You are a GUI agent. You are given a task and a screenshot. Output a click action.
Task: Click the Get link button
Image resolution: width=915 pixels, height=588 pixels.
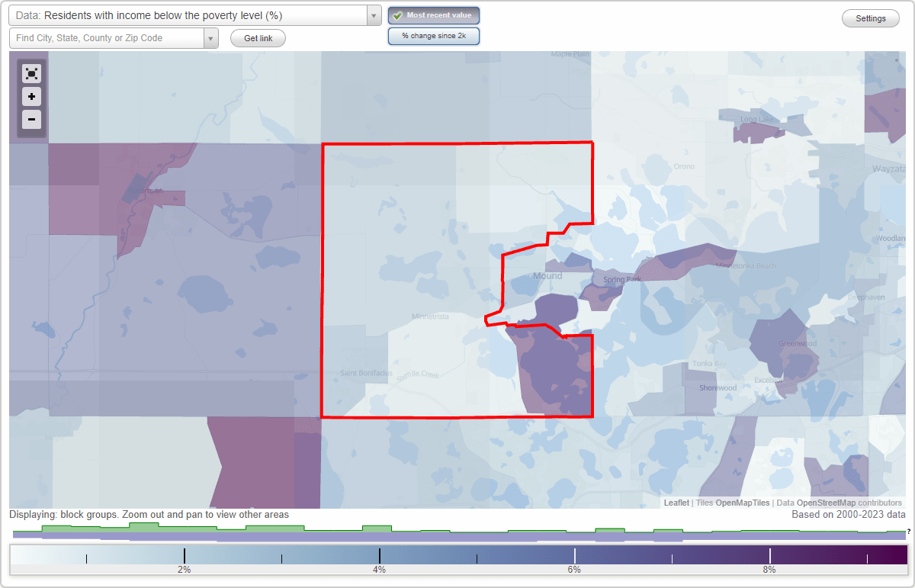[257, 37]
